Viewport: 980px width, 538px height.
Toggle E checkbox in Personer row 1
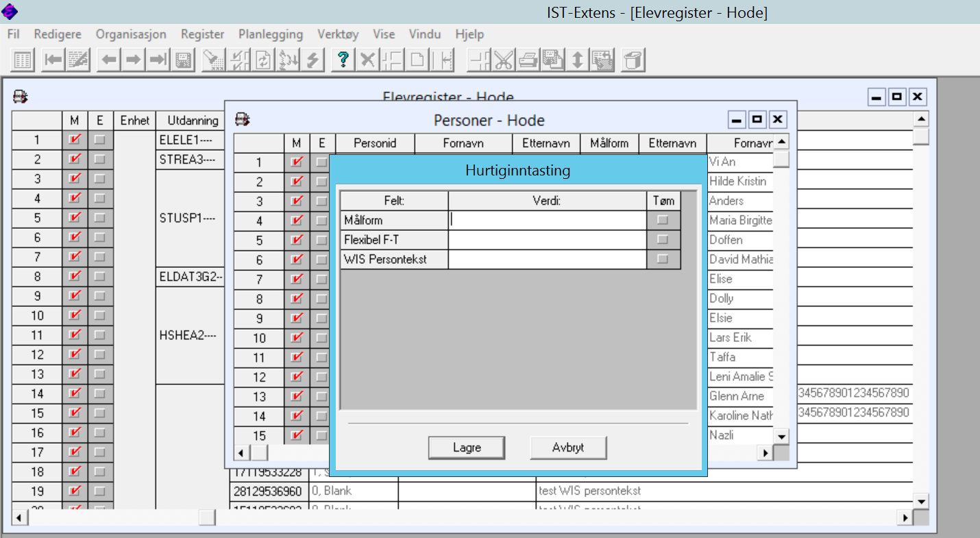(x=322, y=162)
